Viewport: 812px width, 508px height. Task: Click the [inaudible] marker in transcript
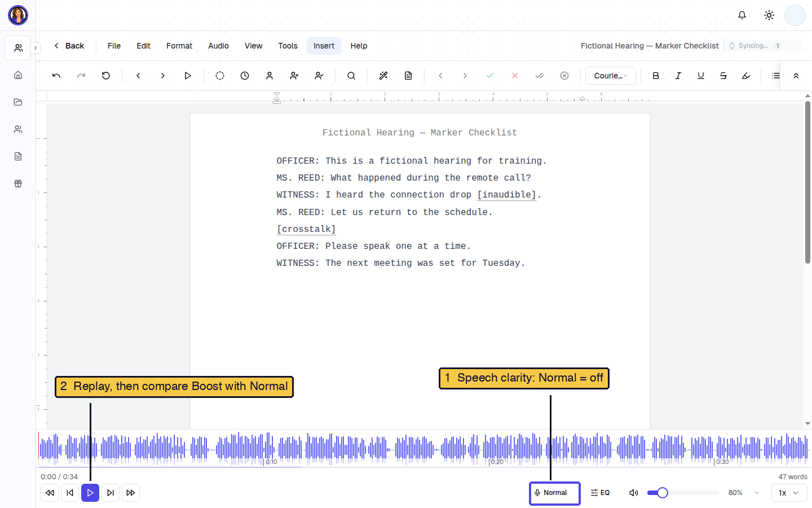click(507, 195)
